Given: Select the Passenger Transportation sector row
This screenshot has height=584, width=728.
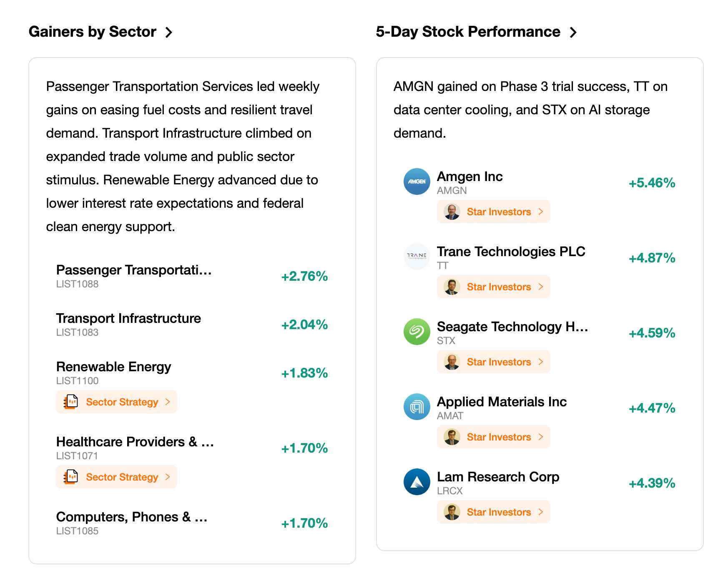Looking at the screenshot, I should pos(192,276).
